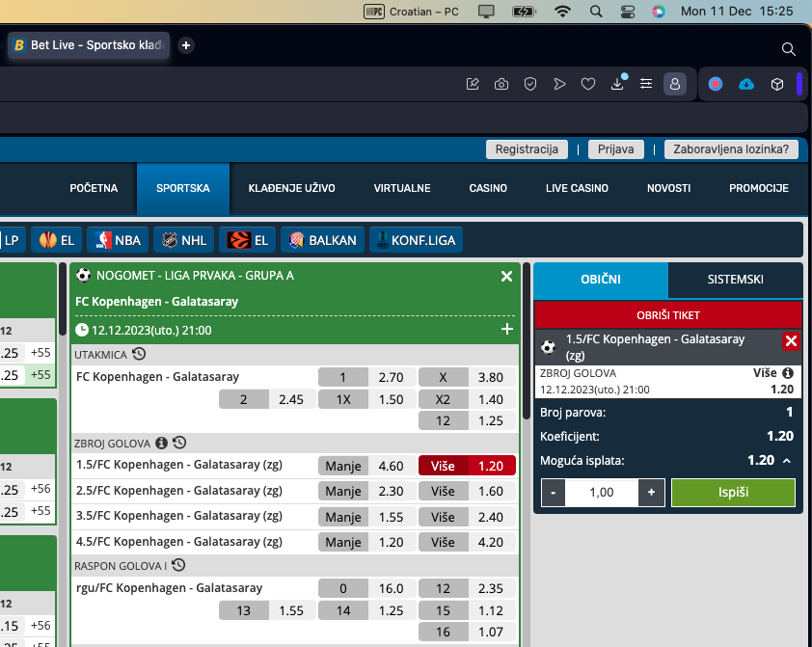Image resolution: width=812 pixels, height=647 pixels.
Task: Show history icon next to RASPON GOLOVA I
Action: point(178,565)
